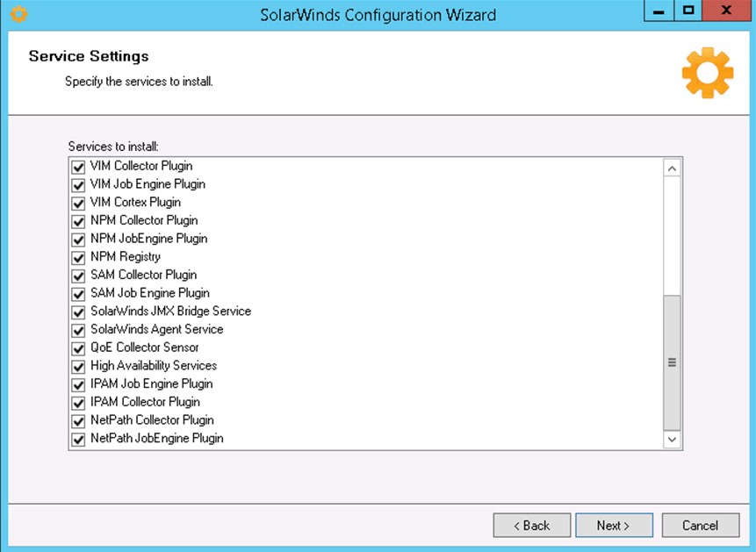
Task: Click scroll up arrow in services list
Action: [x=673, y=168]
